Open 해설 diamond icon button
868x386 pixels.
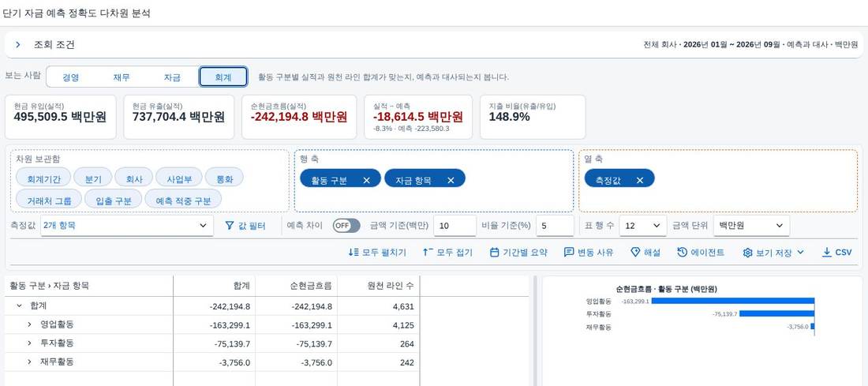coord(645,252)
